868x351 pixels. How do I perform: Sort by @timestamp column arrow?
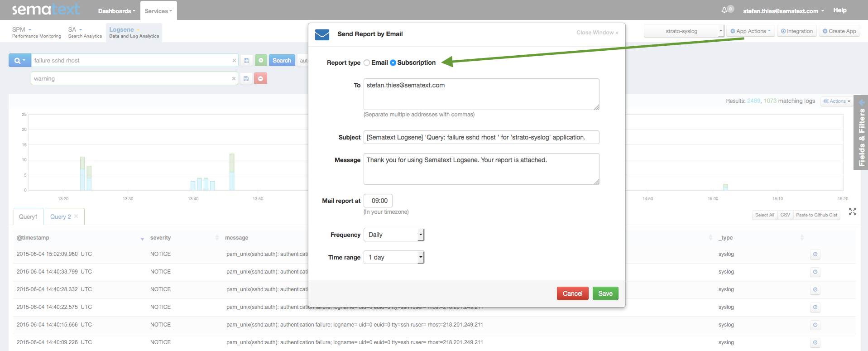coord(142,238)
